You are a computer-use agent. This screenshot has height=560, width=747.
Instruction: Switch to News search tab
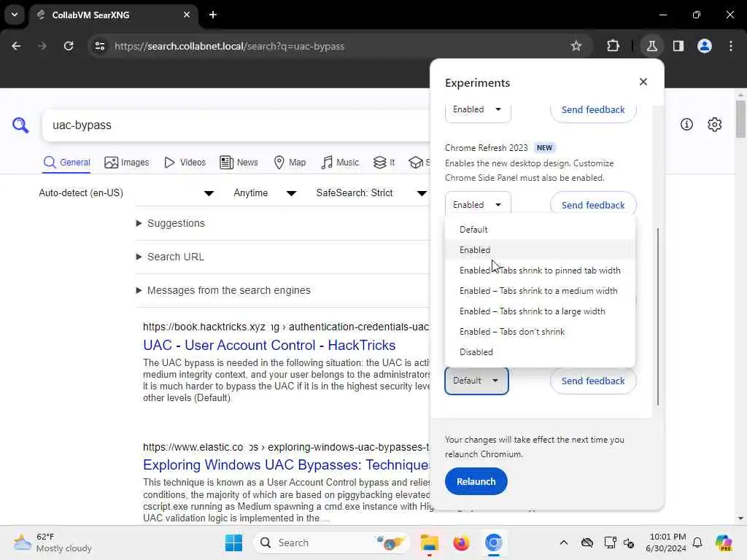point(239,163)
